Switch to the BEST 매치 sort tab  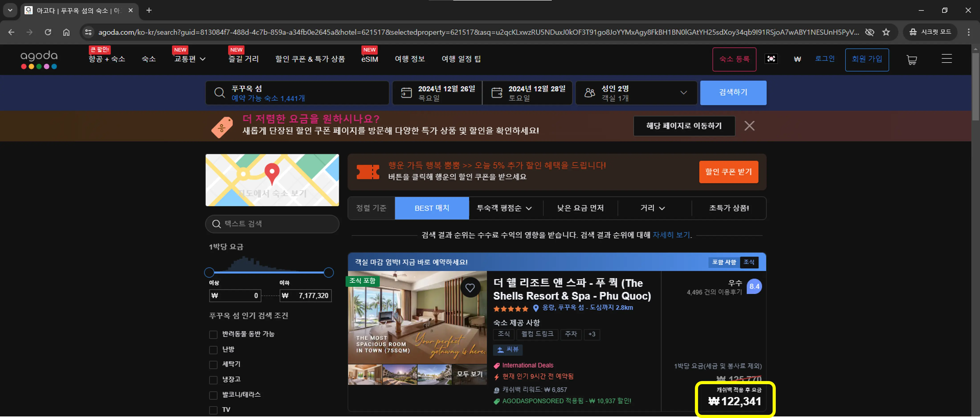point(432,208)
